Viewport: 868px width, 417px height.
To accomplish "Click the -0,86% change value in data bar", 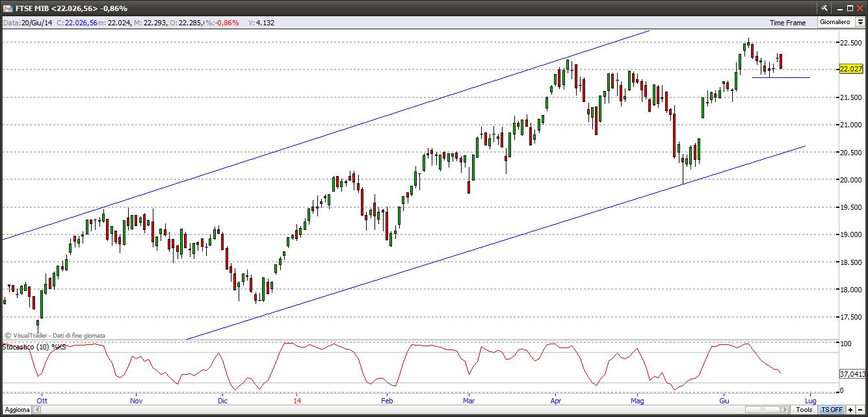I will [227, 23].
